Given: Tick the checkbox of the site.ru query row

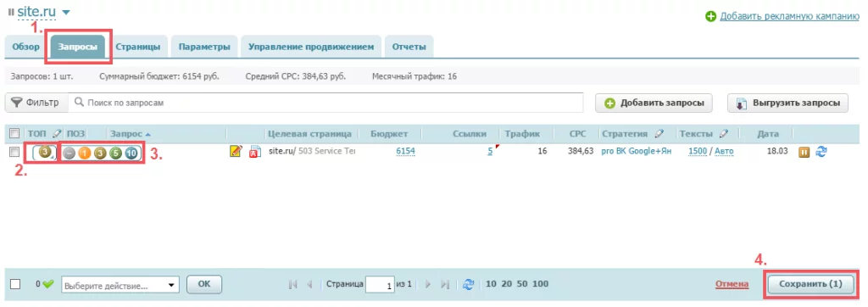Looking at the screenshot, I should click(15, 151).
